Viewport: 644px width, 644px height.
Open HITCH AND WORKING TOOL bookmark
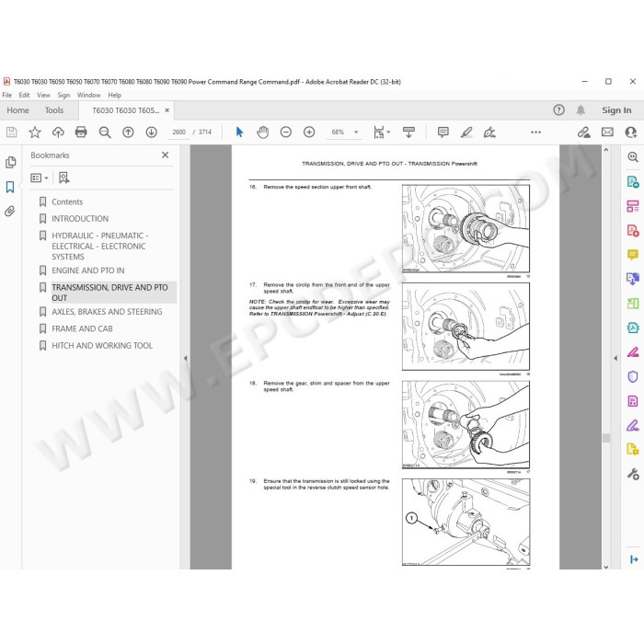pyautogui.click(x=102, y=346)
